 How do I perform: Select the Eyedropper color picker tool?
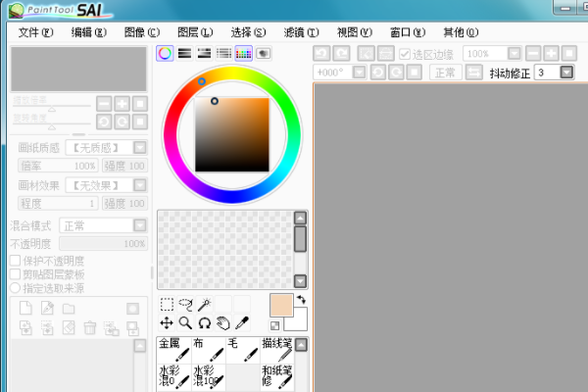(241, 322)
